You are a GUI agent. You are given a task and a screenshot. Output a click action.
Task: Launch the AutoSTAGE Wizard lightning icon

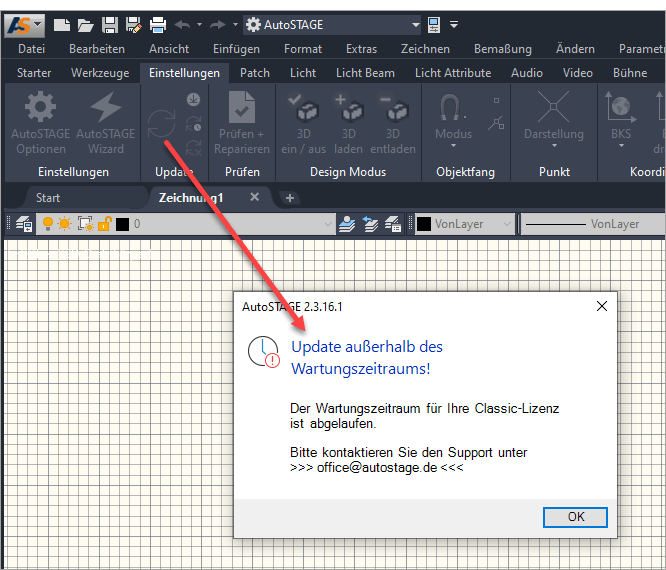(x=106, y=123)
